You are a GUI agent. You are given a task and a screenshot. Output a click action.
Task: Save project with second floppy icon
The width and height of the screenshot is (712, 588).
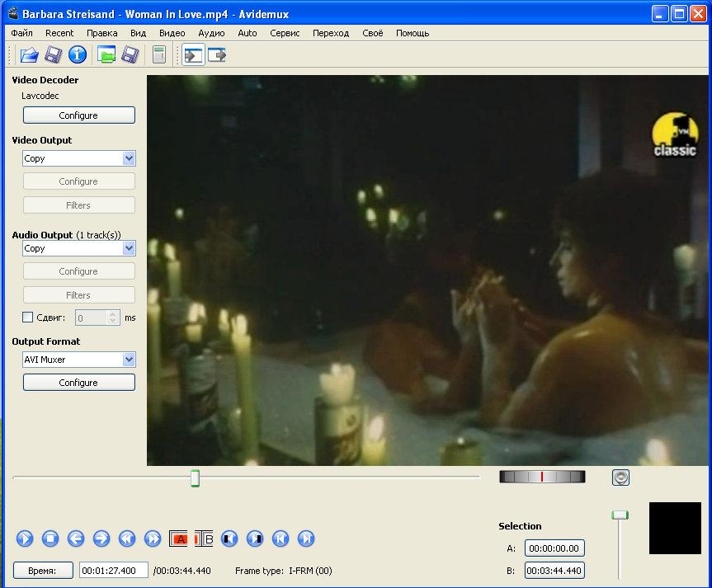[x=130, y=55]
